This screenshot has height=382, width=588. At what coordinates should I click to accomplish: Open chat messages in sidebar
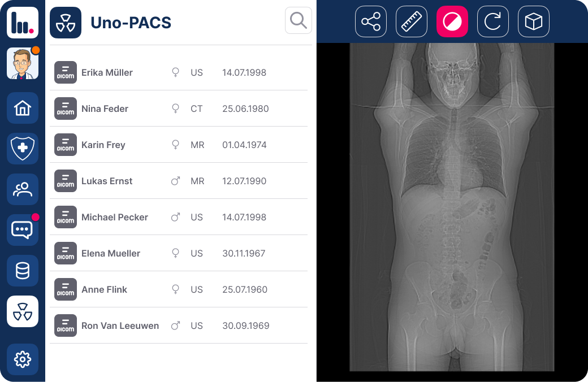(x=23, y=230)
